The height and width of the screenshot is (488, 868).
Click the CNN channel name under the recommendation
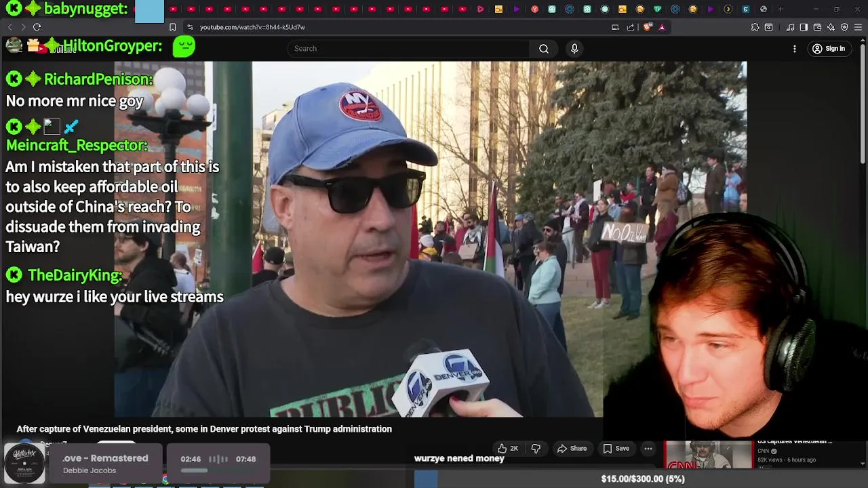coord(764,451)
